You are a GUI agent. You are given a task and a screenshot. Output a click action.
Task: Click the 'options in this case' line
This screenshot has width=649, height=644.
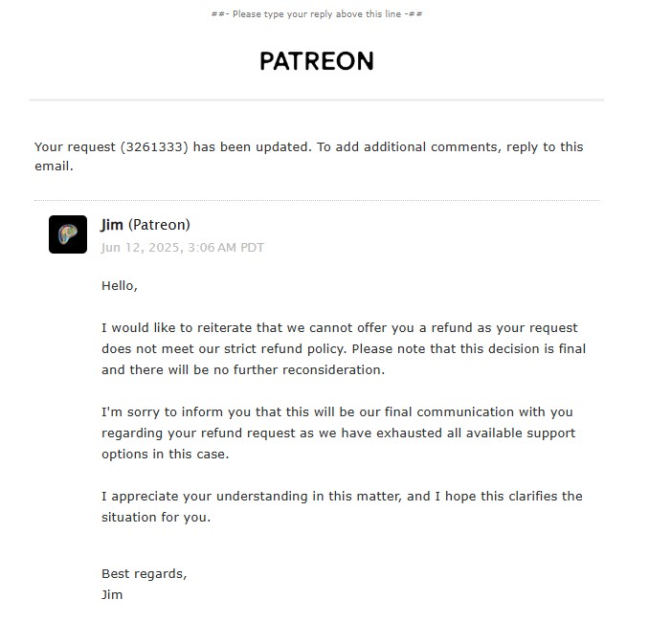pos(166,454)
